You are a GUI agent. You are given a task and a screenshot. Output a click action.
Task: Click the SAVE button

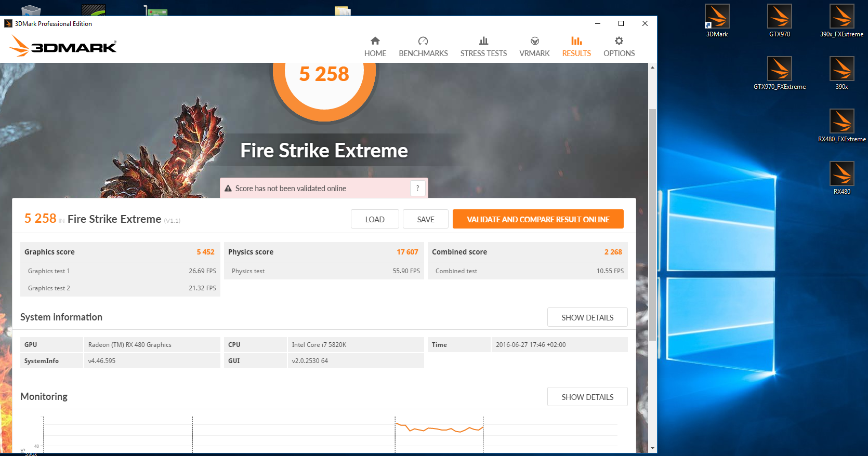coord(426,219)
